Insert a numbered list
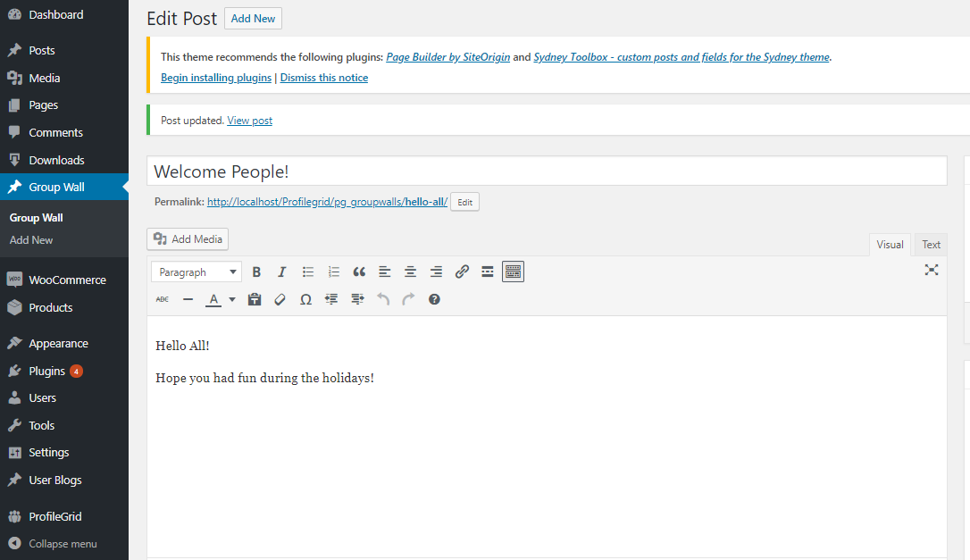Screen dimensions: 970x560 [x=333, y=272]
